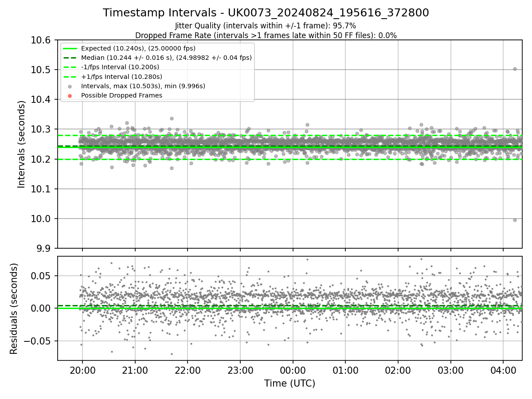Click the 'Time (UTC)' x-axis label
This screenshot has height=399, width=532.
pyautogui.click(x=289, y=383)
